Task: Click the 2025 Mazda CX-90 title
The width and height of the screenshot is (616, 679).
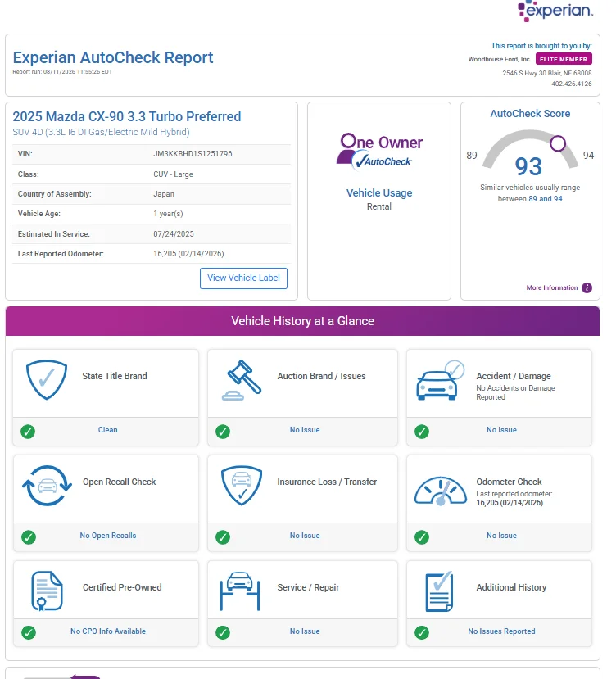Action: tap(127, 116)
